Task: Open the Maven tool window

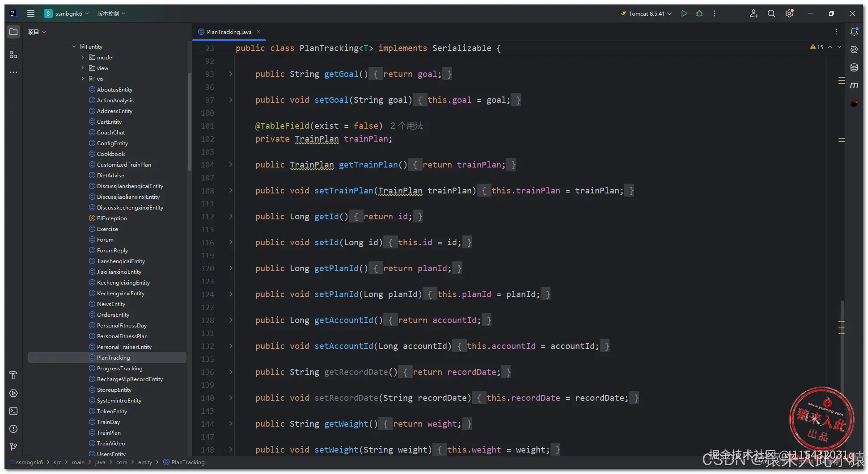Action: point(854,85)
